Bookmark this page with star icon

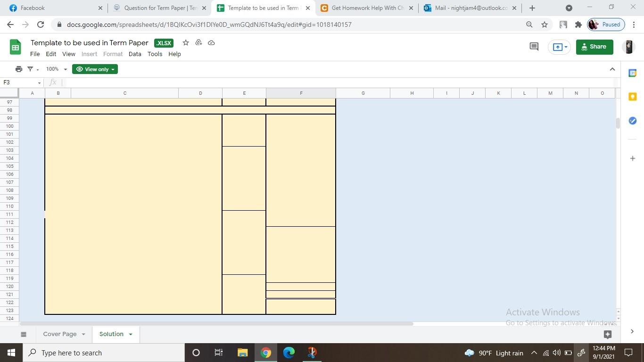pos(545,25)
